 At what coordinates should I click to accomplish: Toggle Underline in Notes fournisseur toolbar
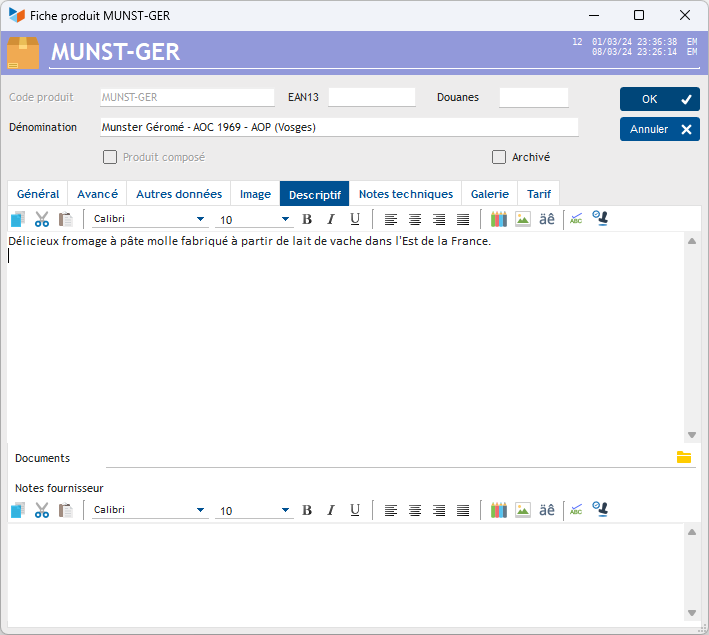tap(355, 510)
